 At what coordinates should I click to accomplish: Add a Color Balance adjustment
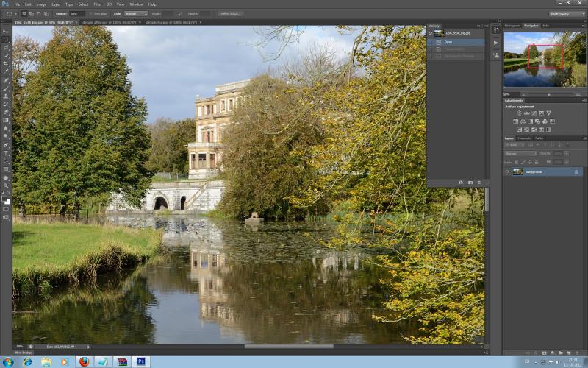(523, 121)
